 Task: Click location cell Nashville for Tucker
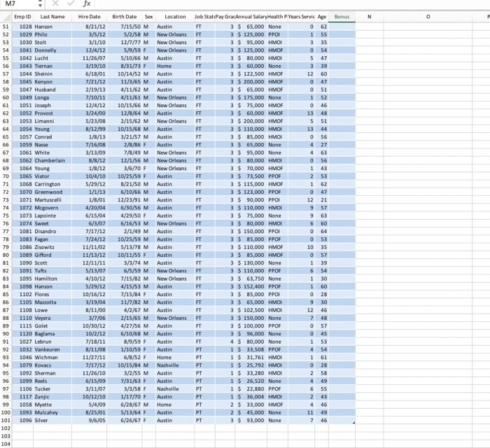click(175, 389)
